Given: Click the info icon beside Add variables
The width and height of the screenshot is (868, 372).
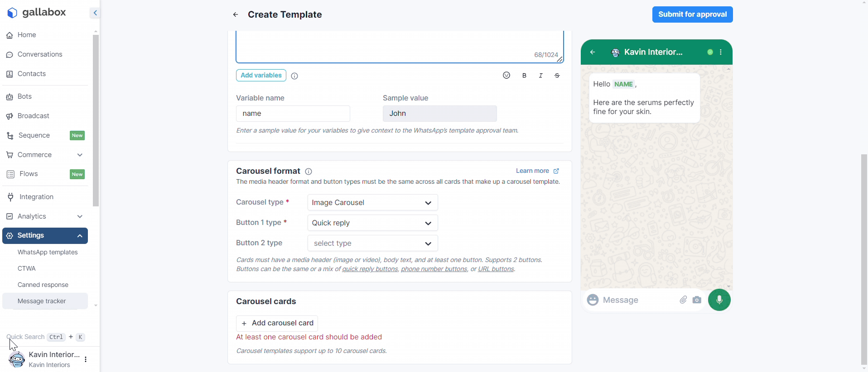Looking at the screenshot, I should point(294,76).
